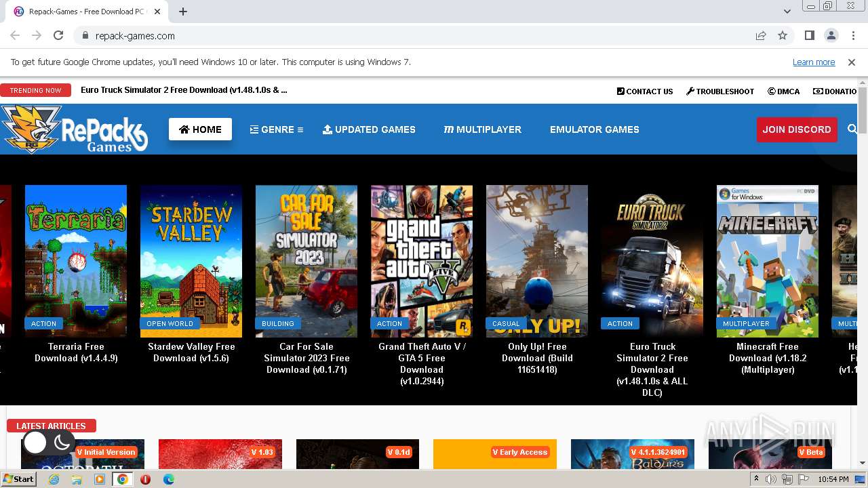The height and width of the screenshot is (488, 868).
Task: Open article tagged V Early Access
Action: tap(495, 453)
